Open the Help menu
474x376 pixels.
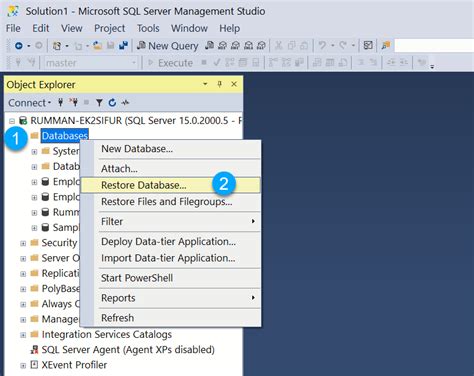point(230,28)
